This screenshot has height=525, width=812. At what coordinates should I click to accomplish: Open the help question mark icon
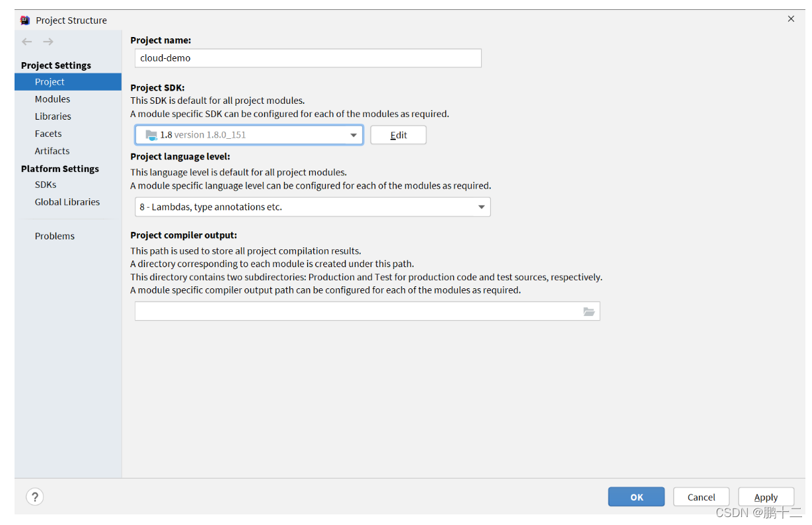tap(35, 497)
